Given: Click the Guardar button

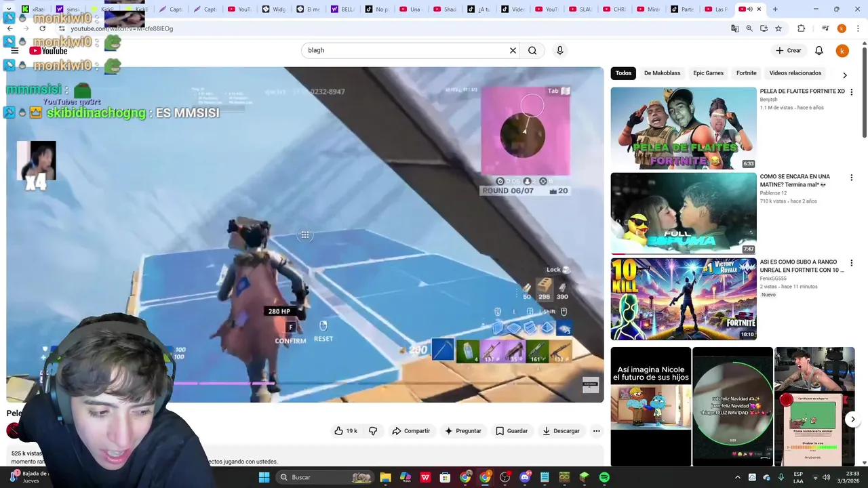Looking at the screenshot, I should pos(511,431).
